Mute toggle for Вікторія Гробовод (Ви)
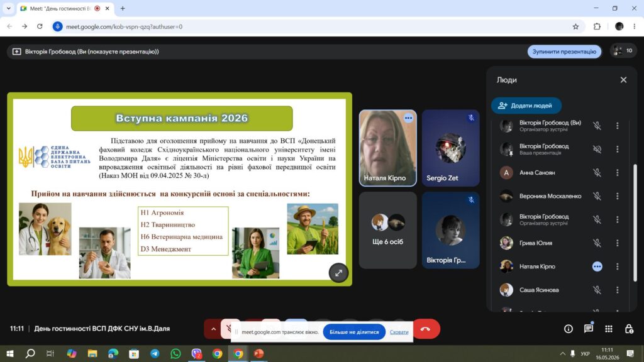The width and height of the screenshot is (644, 362). (597, 126)
